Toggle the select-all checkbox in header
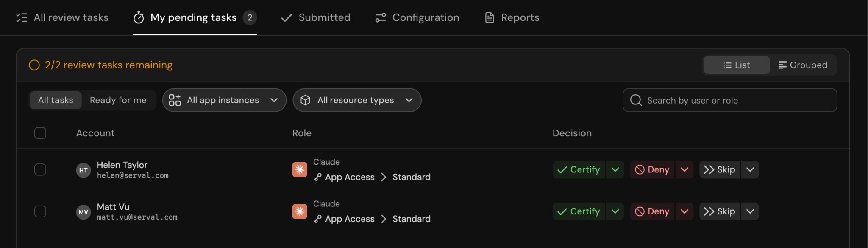This screenshot has width=868, height=248. click(x=40, y=133)
